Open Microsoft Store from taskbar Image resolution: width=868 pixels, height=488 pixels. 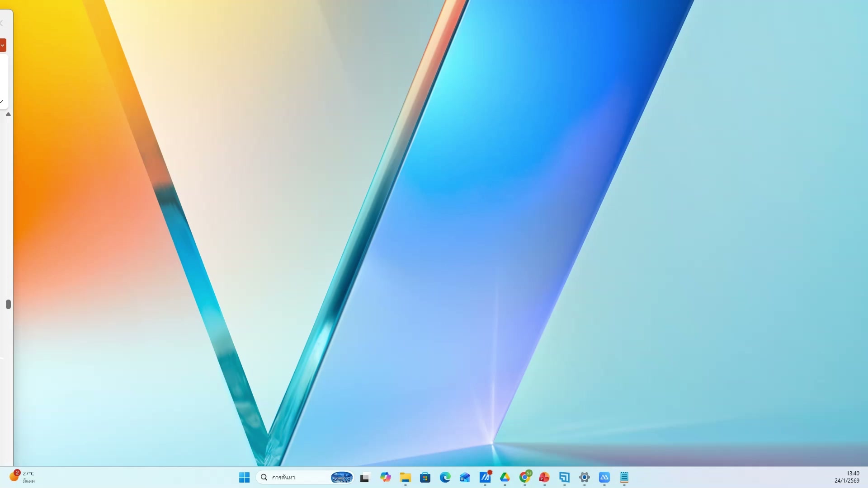pyautogui.click(x=425, y=477)
